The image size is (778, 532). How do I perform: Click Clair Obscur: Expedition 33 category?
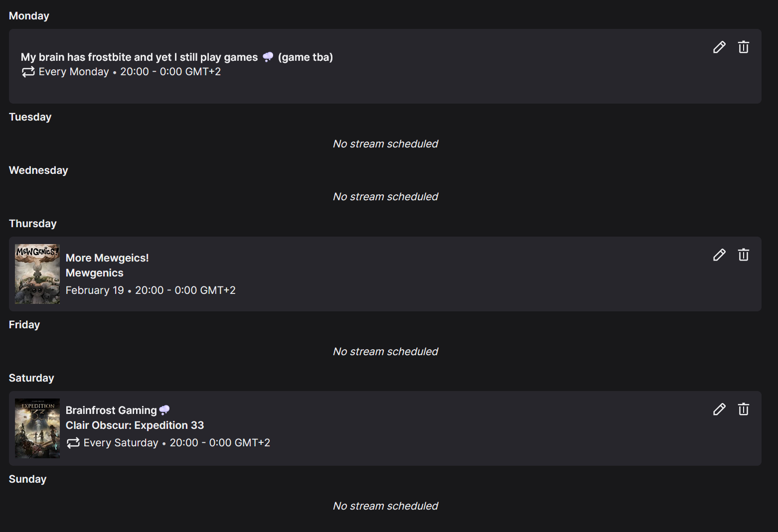[x=135, y=425]
